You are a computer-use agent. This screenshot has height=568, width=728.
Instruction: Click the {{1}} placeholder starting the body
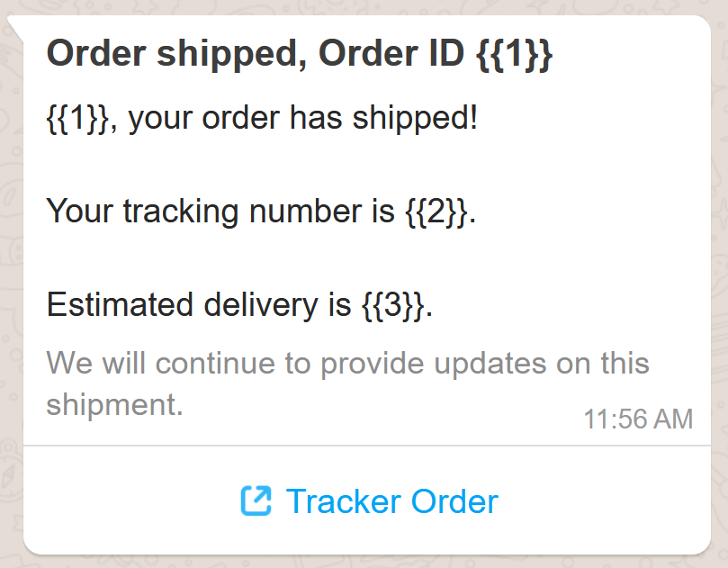point(78,118)
